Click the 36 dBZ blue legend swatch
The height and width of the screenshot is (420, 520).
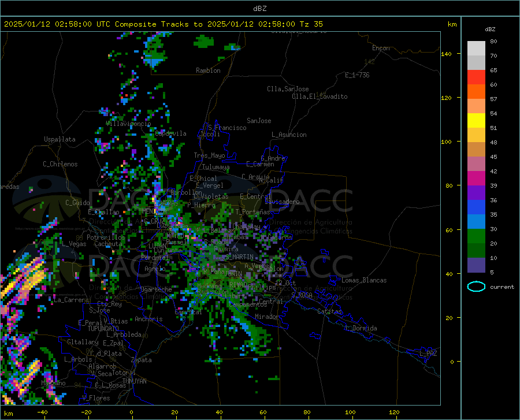coord(476,207)
